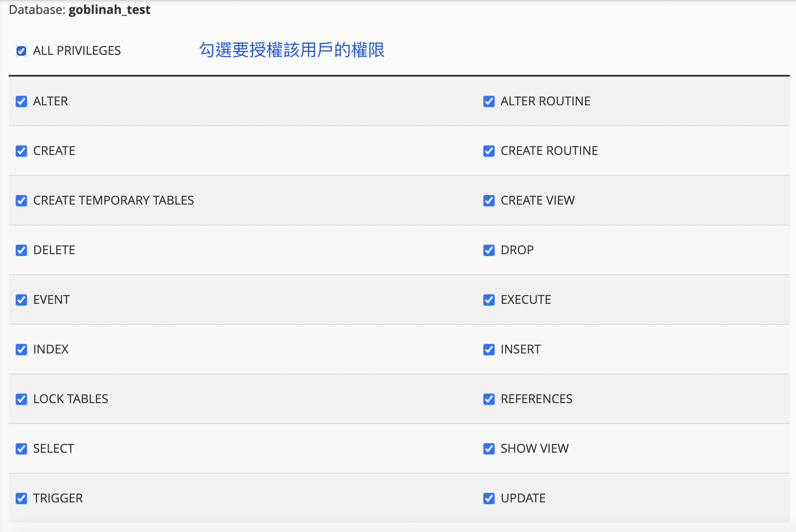This screenshot has height=532, width=796.
Task: Uncheck CREATE TEMPORARY TABLES privilege
Action: click(x=21, y=201)
